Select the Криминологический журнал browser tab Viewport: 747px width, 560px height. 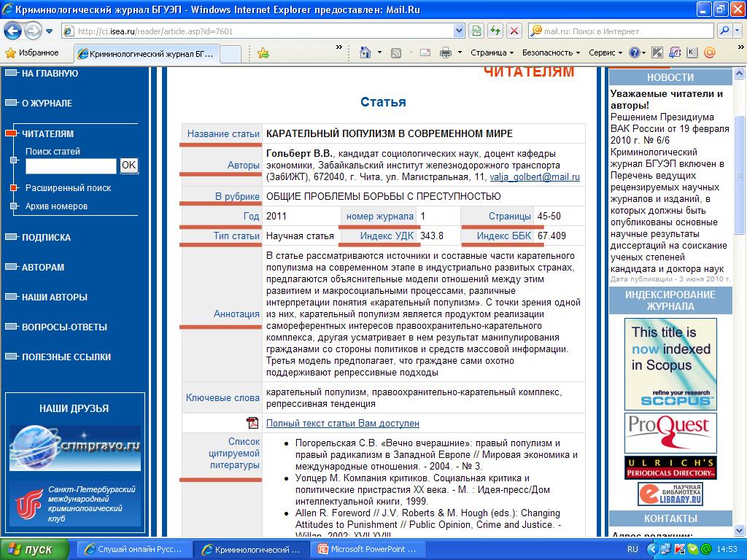click(147, 54)
